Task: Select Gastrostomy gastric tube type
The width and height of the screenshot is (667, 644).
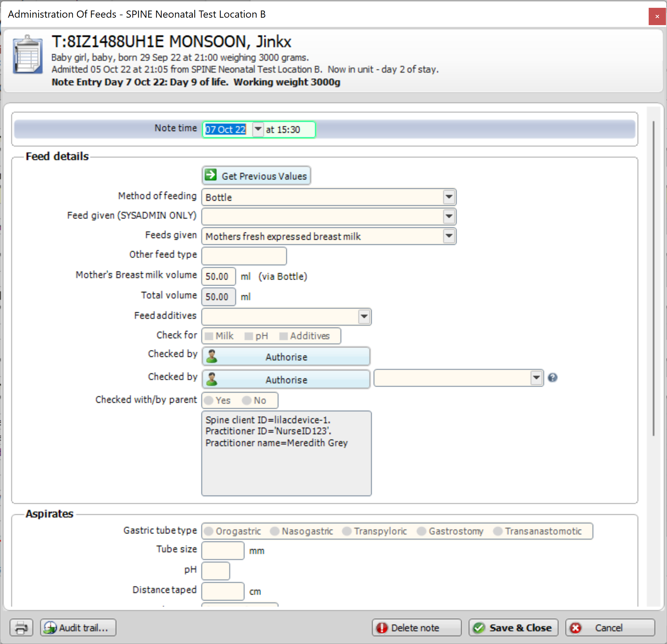Action: 421,531
